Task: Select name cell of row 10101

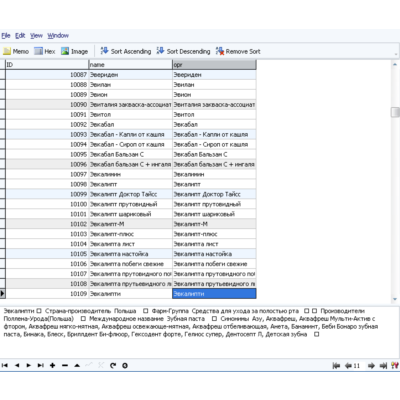Action: [131, 214]
